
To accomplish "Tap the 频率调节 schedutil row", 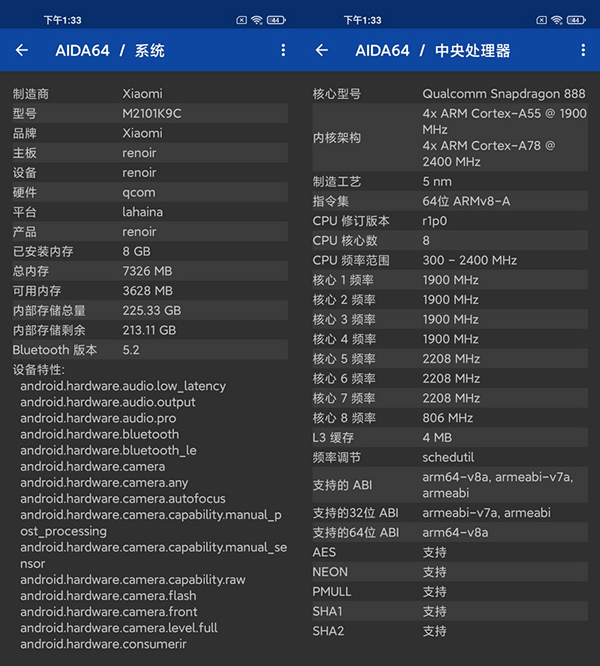I will point(450,457).
